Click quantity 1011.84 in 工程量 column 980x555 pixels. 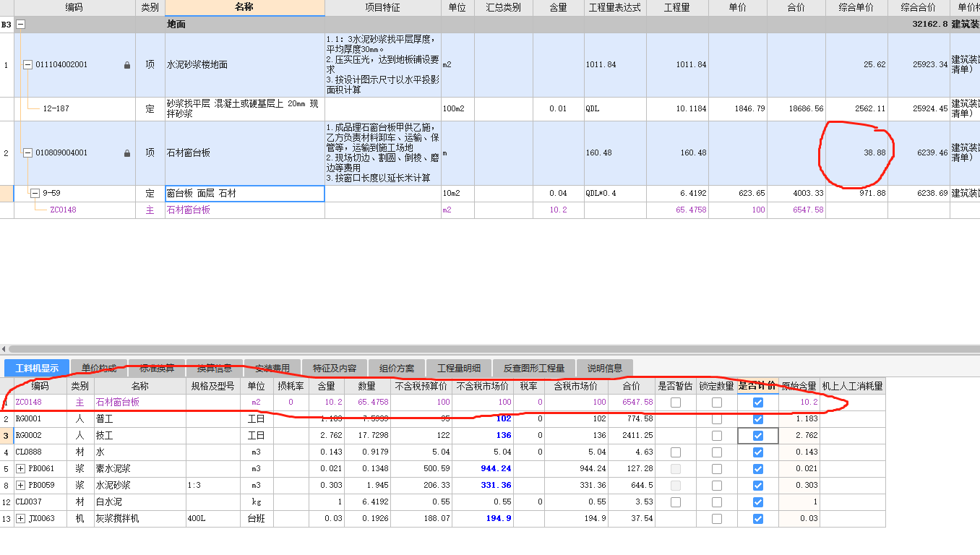click(692, 65)
